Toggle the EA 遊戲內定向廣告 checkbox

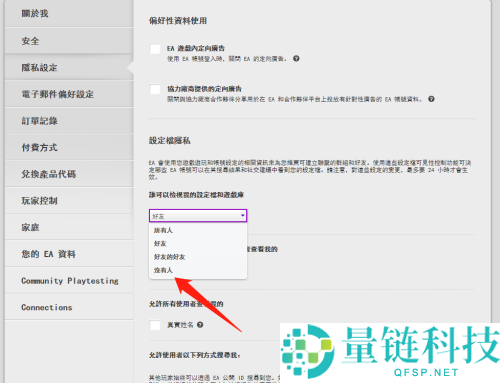click(155, 49)
